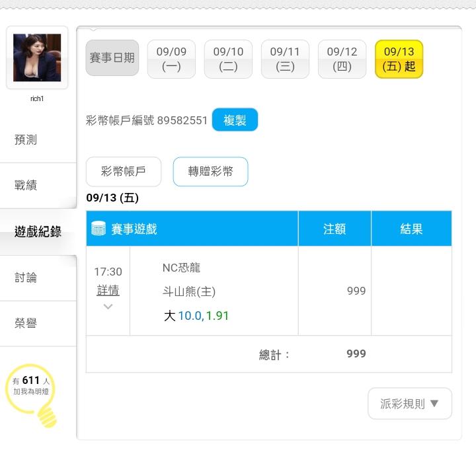
Task: Click the 賽事日期 label button
Action: pyautogui.click(x=112, y=57)
